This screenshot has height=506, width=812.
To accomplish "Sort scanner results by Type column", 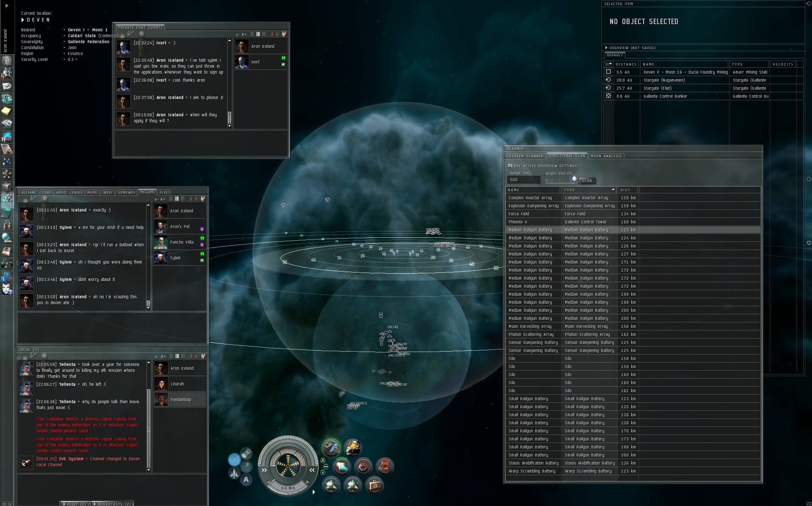I will [x=589, y=190].
